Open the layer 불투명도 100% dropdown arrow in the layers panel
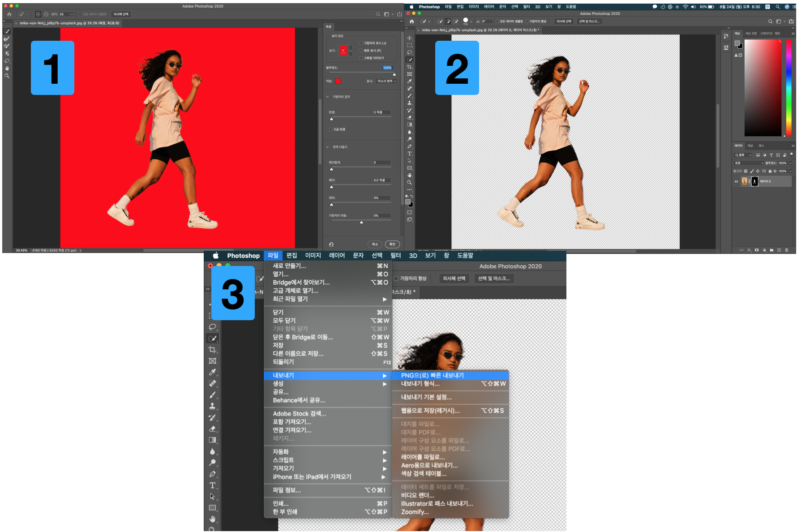 click(x=790, y=163)
